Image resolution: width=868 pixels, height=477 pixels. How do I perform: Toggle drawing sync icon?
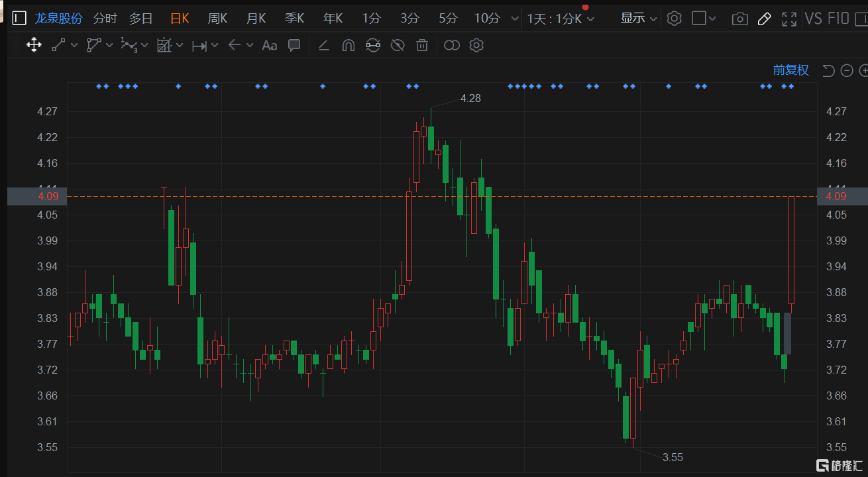[373, 45]
